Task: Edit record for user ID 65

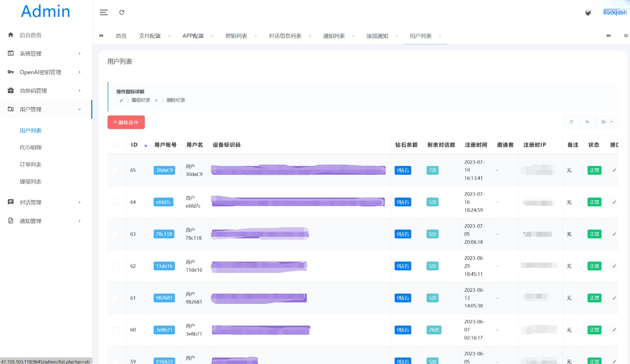Action: 614,170
